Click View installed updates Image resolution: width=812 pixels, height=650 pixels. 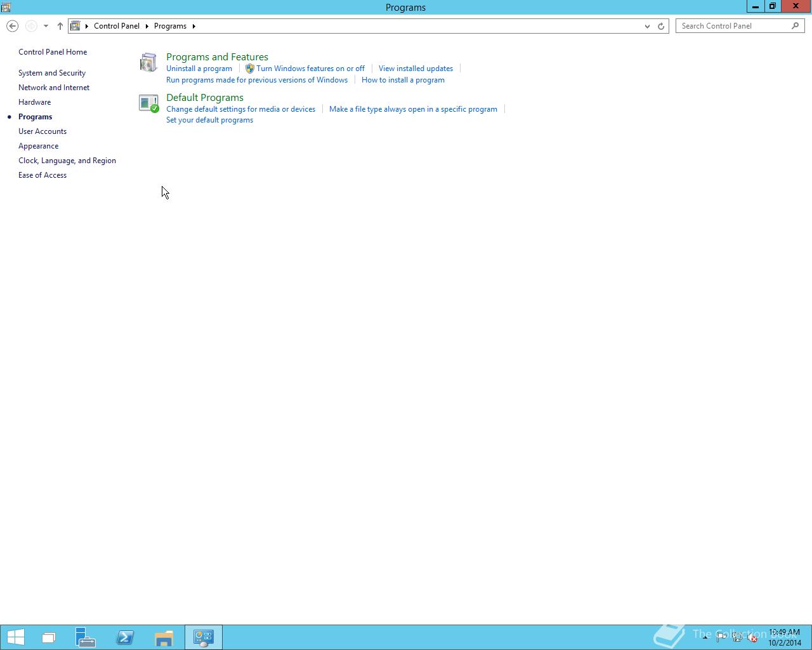tap(416, 69)
